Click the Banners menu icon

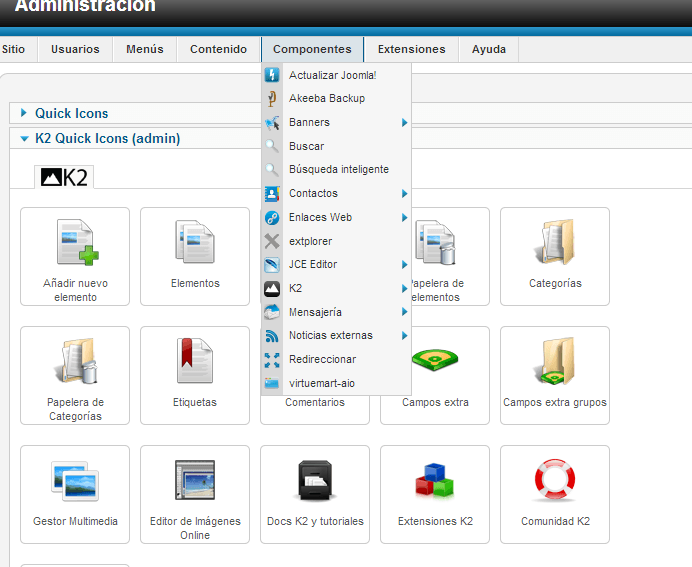pyautogui.click(x=272, y=123)
